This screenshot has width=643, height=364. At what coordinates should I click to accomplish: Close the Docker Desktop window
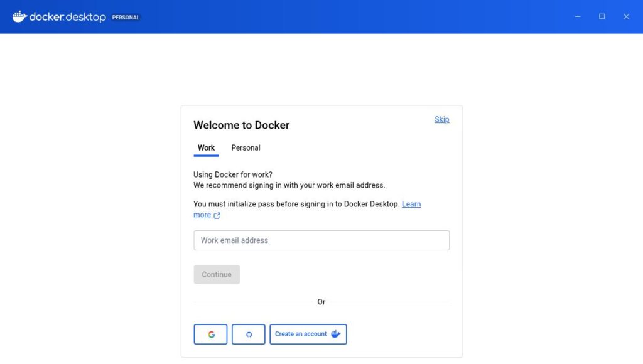[626, 17]
